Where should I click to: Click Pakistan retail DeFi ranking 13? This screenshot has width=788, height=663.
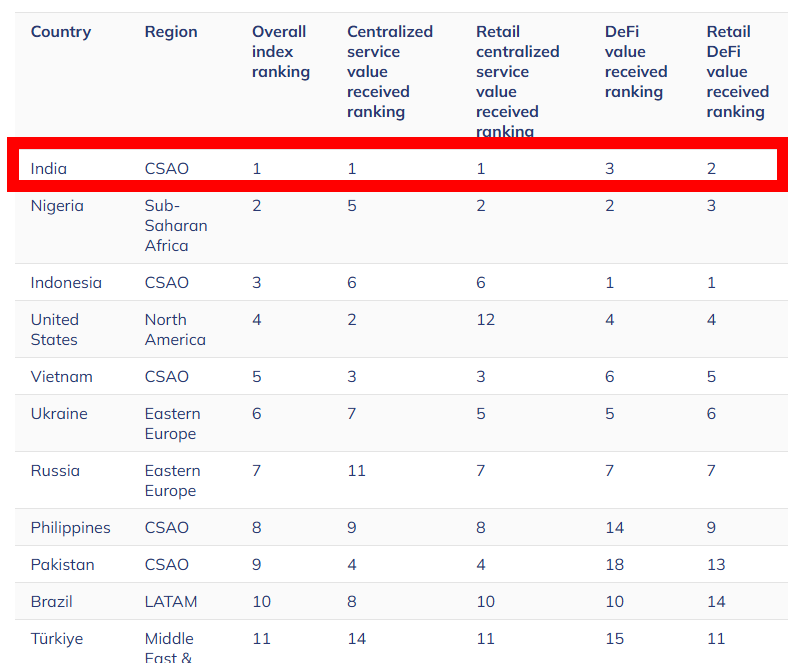tap(716, 564)
